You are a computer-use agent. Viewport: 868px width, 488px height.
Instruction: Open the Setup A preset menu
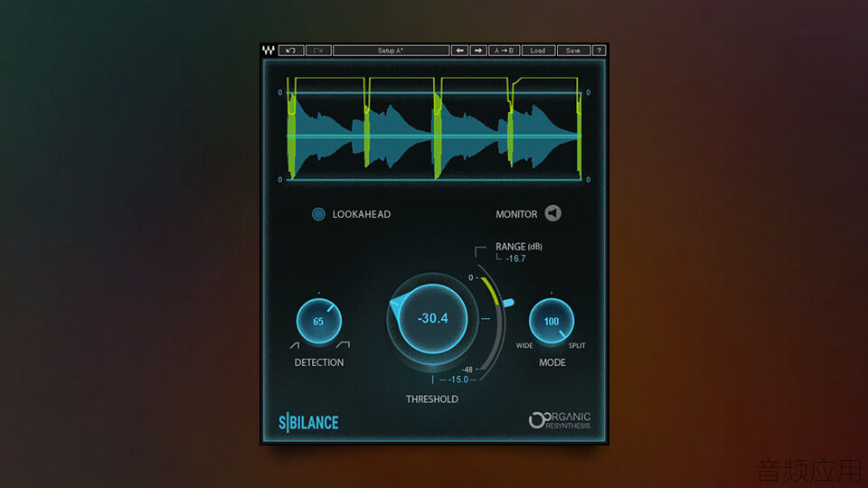coord(391,51)
